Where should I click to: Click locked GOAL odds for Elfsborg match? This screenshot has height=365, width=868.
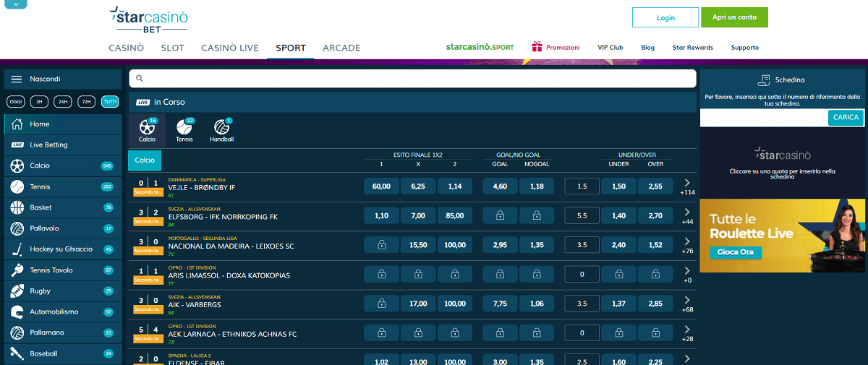click(x=500, y=216)
